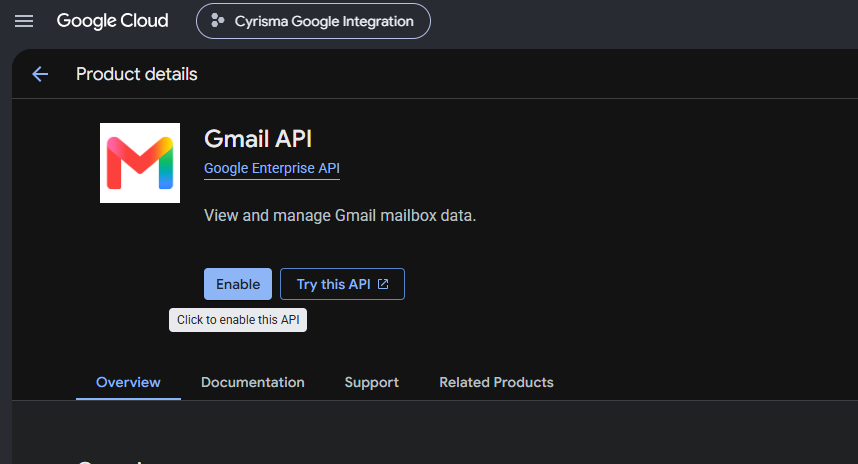Switch to the Documentation tab
The image size is (858, 464).
252,382
